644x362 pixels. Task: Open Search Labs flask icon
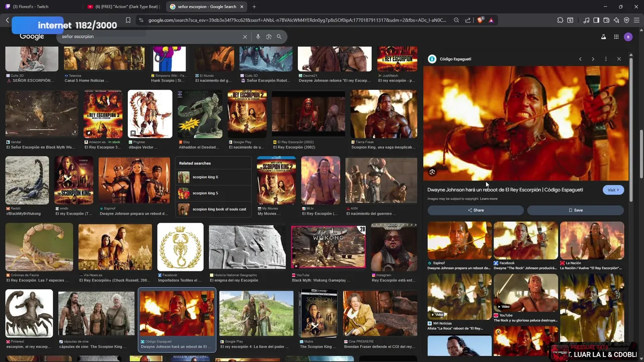[603, 37]
